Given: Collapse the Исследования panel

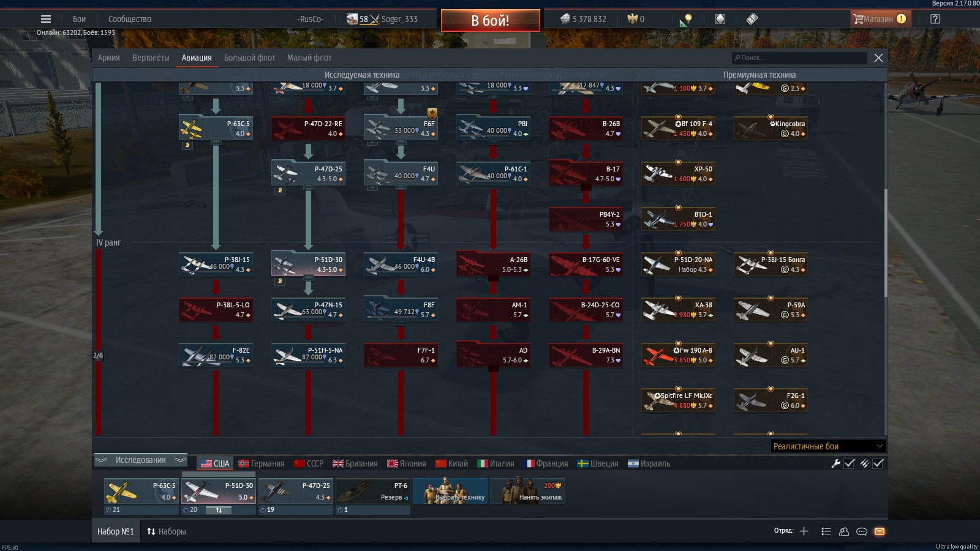Looking at the screenshot, I should coord(140,460).
